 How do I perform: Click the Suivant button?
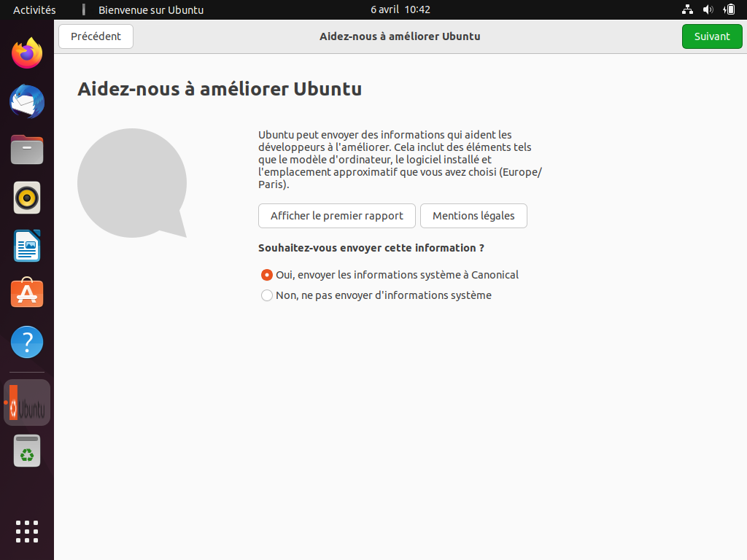point(712,36)
